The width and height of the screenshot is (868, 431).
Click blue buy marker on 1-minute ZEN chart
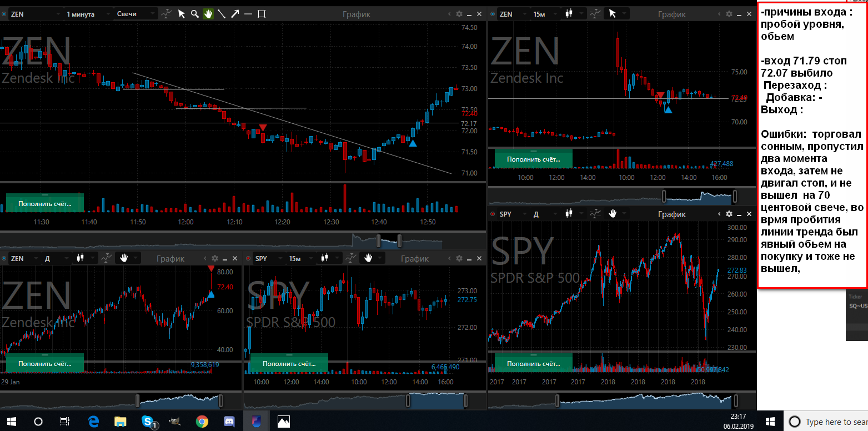(x=412, y=143)
